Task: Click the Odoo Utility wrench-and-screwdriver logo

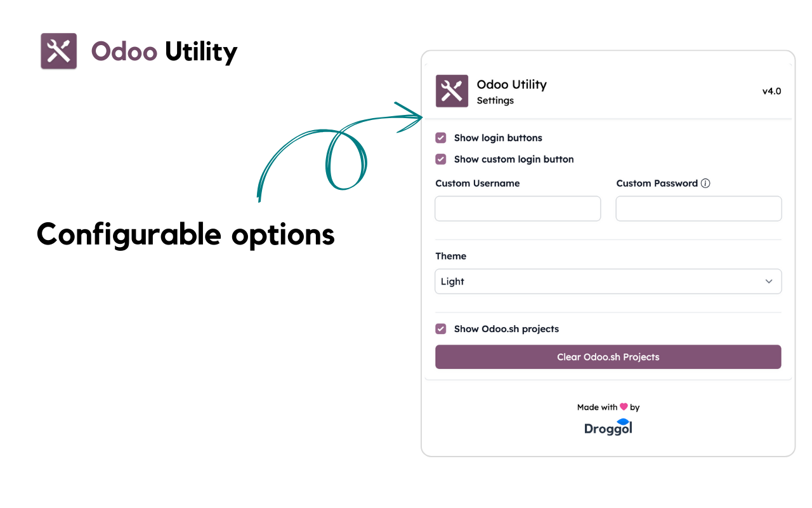Action: (58, 51)
